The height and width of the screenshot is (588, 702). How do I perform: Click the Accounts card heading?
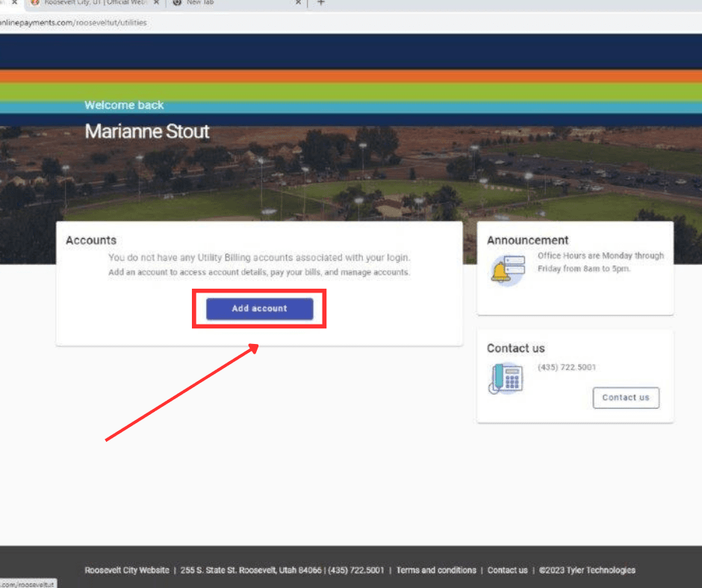click(x=90, y=240)
